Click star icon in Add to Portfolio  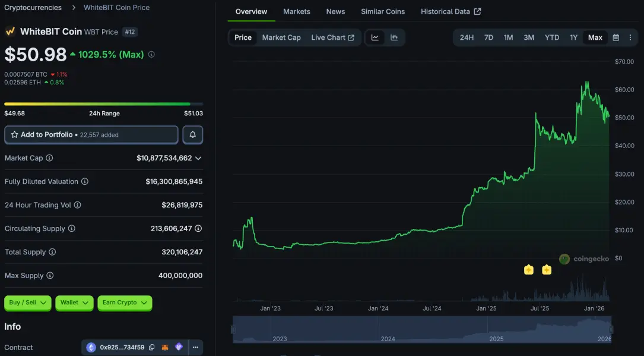tap(14, 134)
